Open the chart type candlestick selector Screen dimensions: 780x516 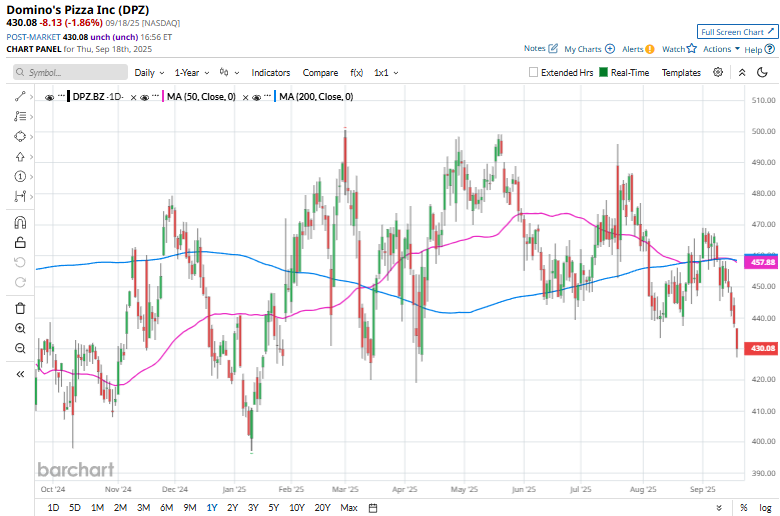[x=229, y=73]
